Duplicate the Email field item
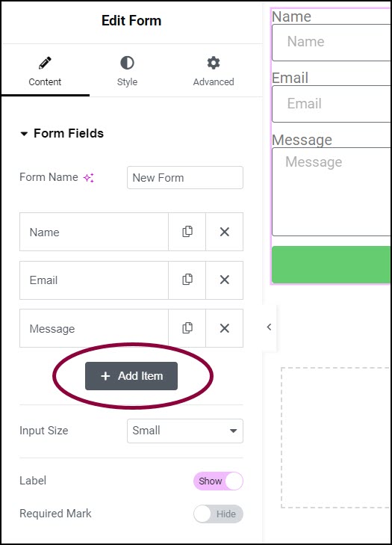The width and height of the screenshot is (392, 545). click(x=187, y=280)
